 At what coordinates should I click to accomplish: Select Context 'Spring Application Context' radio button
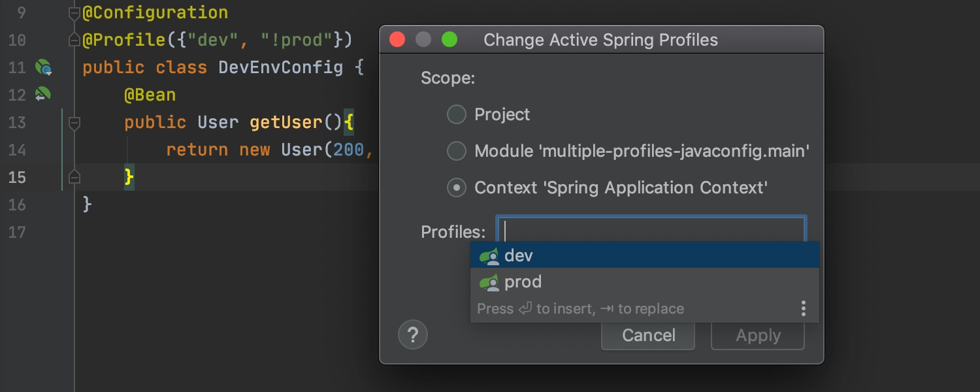click(x=456, y=188)
